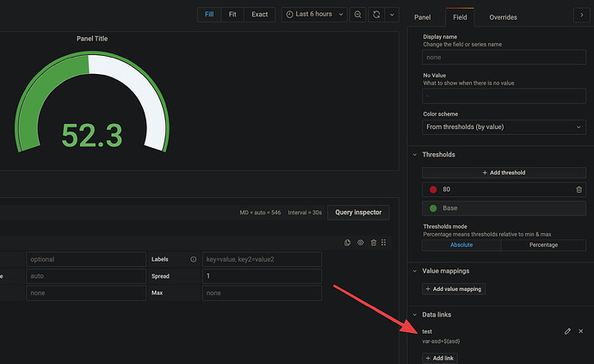Collapse the Thresholds section
594x364 pixels.
coord(415,155)
